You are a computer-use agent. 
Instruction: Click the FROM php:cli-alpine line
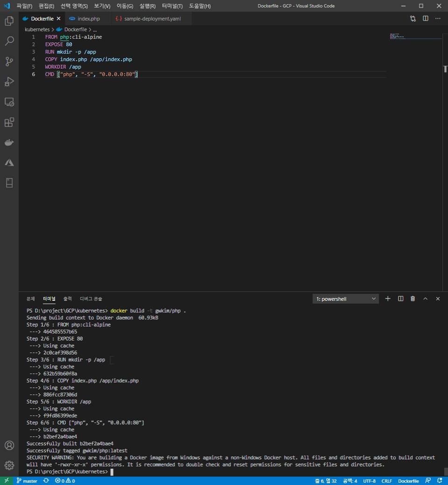point(73,37)
